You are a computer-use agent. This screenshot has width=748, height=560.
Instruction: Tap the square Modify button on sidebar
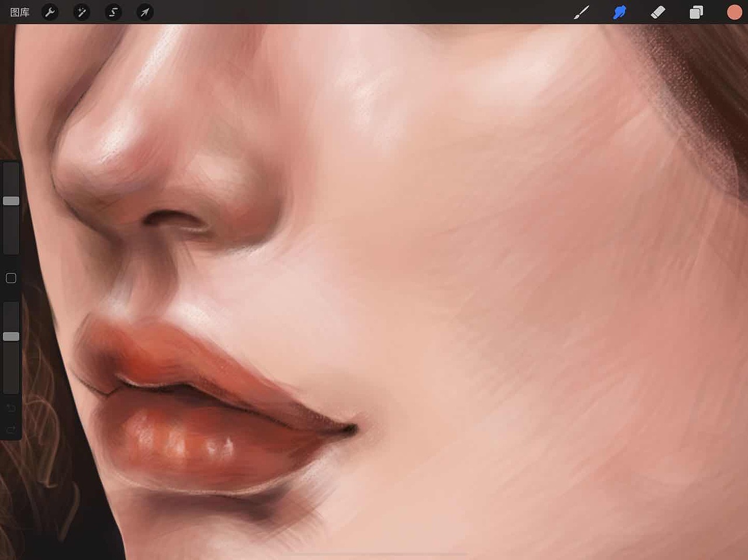[x=11, y=278]
